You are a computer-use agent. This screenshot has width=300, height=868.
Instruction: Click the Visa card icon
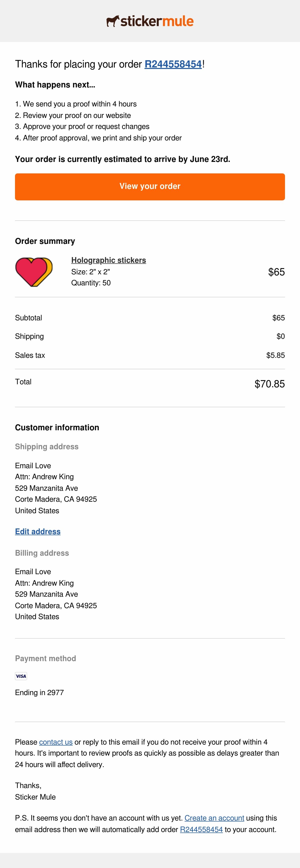21,676
